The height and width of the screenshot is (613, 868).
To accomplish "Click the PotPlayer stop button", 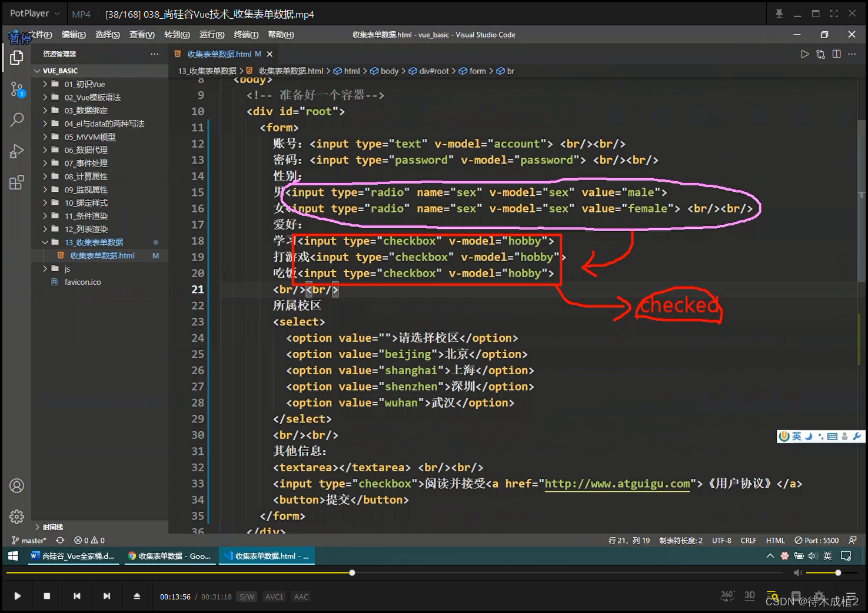I will point(47,596).
